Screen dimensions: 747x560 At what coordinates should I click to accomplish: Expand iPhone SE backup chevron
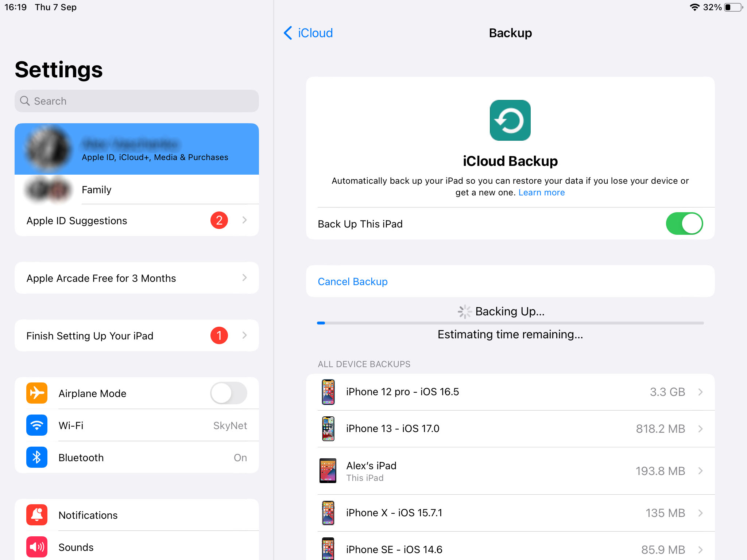click(700, 549)
